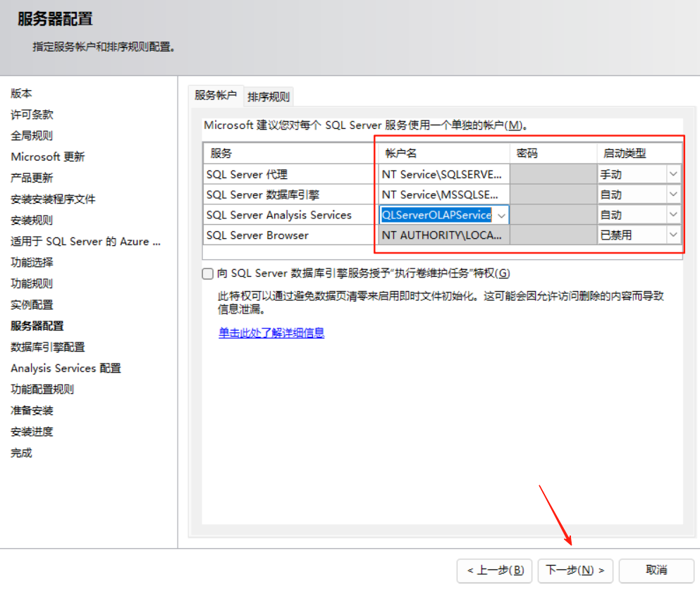Viewport: 700px width, 589px height.
Task: Expand startup type dropdown for Analysis Services
Action: pos(673,215)
